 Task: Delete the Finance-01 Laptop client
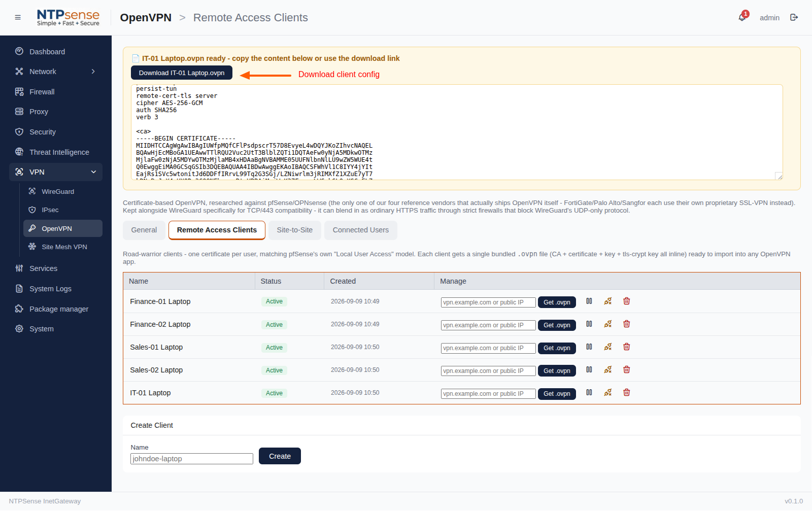click(x=627, y=301)
